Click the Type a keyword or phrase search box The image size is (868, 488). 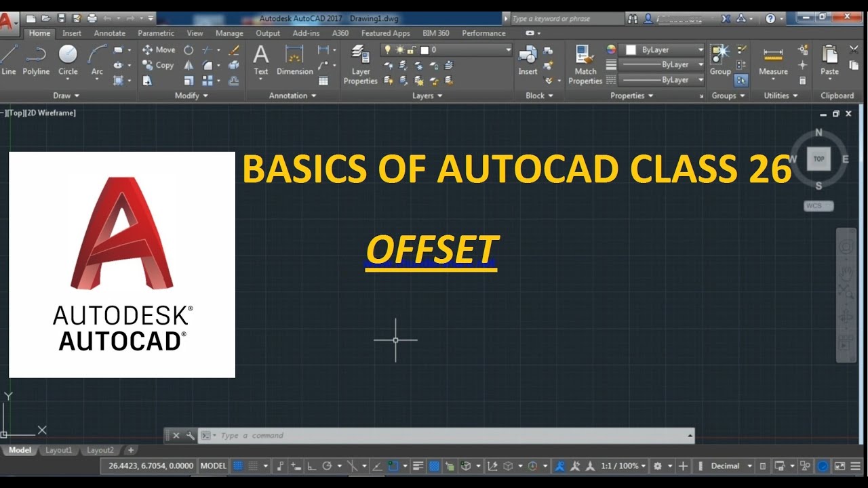(x=566, y=19)
